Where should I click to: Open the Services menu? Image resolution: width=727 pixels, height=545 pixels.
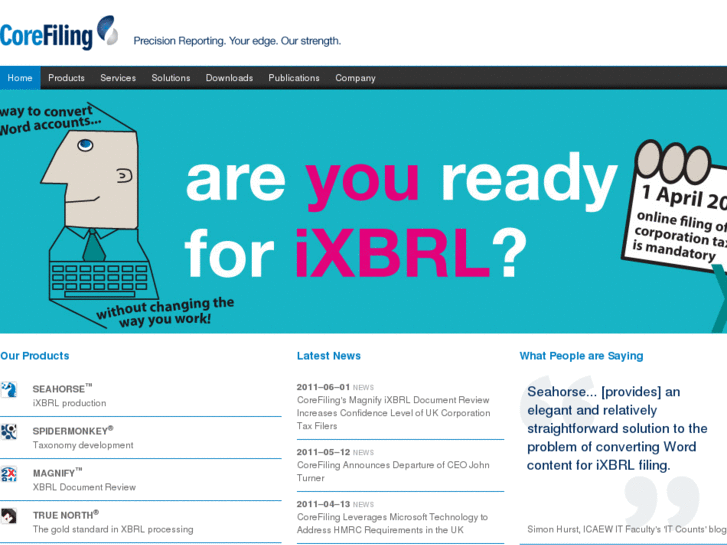[x=118, y=78]
